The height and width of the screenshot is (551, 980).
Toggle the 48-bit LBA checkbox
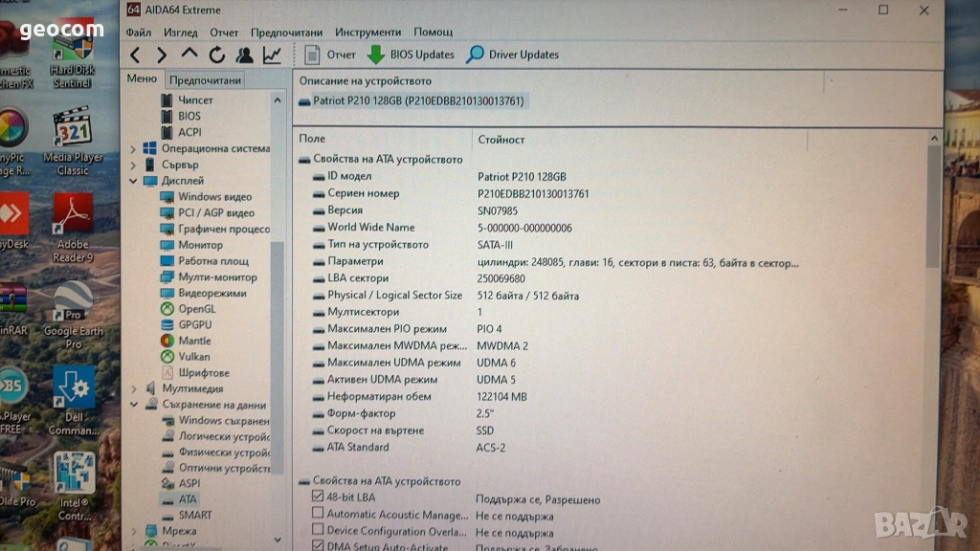(318, 497)
